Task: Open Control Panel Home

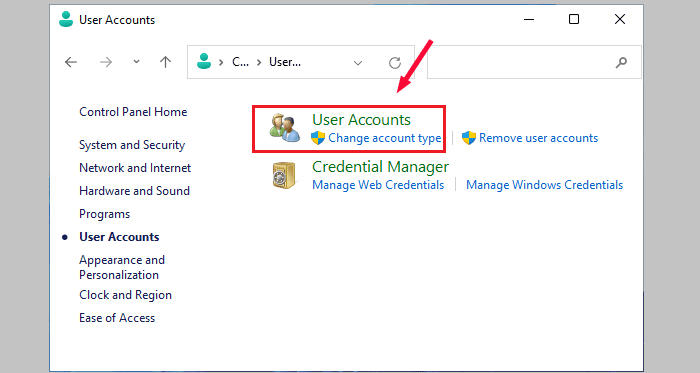Action: [x=133, y=112]
